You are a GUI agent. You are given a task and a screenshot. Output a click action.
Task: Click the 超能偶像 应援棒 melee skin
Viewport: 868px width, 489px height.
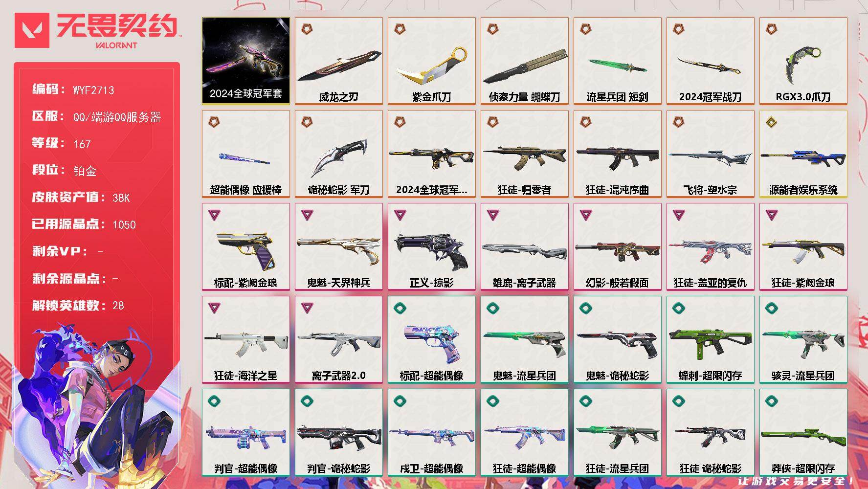click(x=245, y=154)
